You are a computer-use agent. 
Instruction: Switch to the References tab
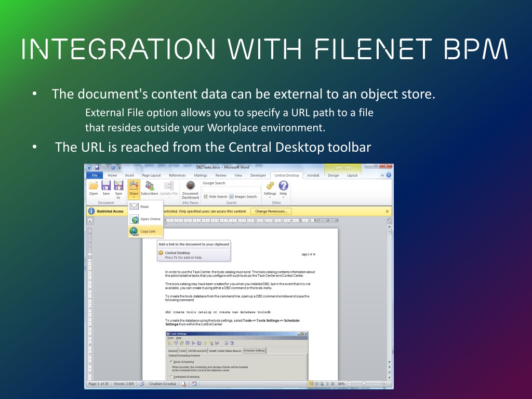pyautogui.click(x=178, y=176)
